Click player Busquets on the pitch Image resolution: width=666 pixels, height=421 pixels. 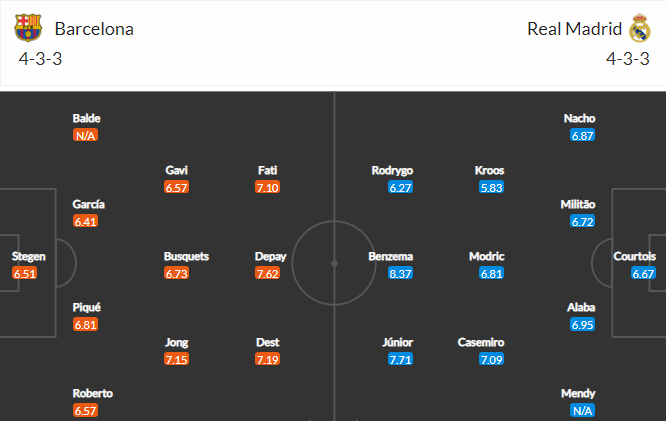point(186,256)
